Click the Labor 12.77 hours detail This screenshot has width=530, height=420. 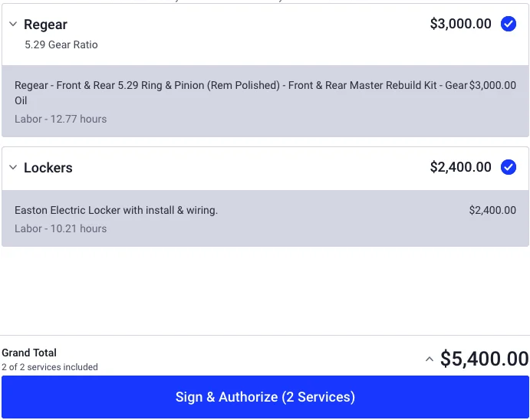pos(61,120)
